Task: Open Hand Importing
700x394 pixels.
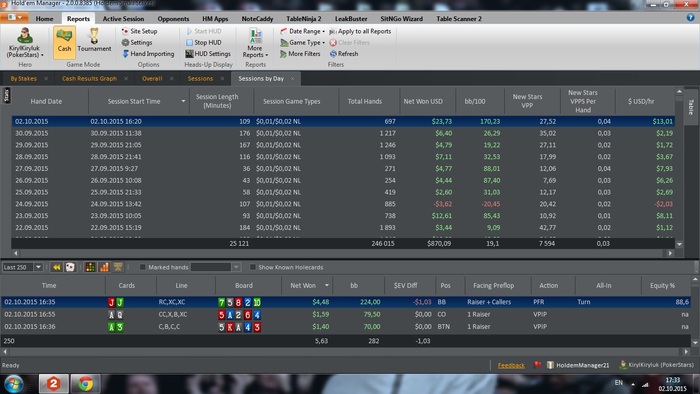Action: [148, 54]
